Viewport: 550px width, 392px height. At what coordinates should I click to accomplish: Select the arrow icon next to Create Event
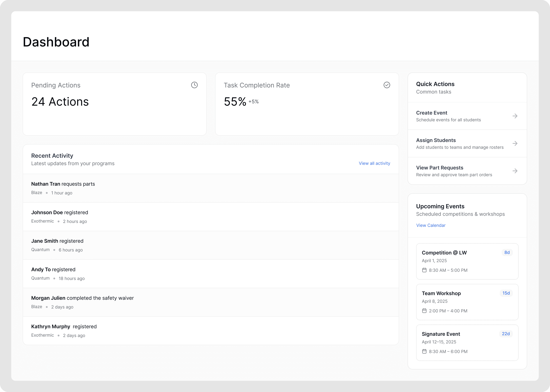click(x=515, y=116)
